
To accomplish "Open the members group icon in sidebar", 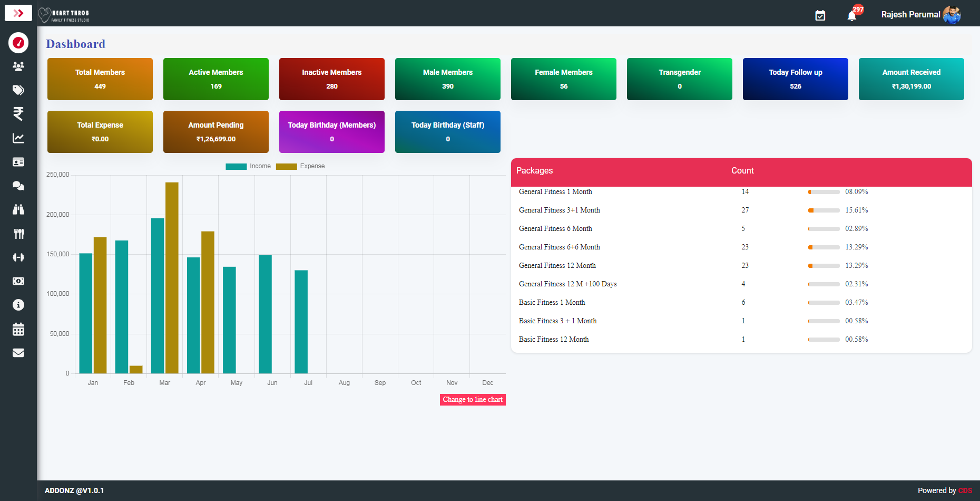I will point(18,66).
